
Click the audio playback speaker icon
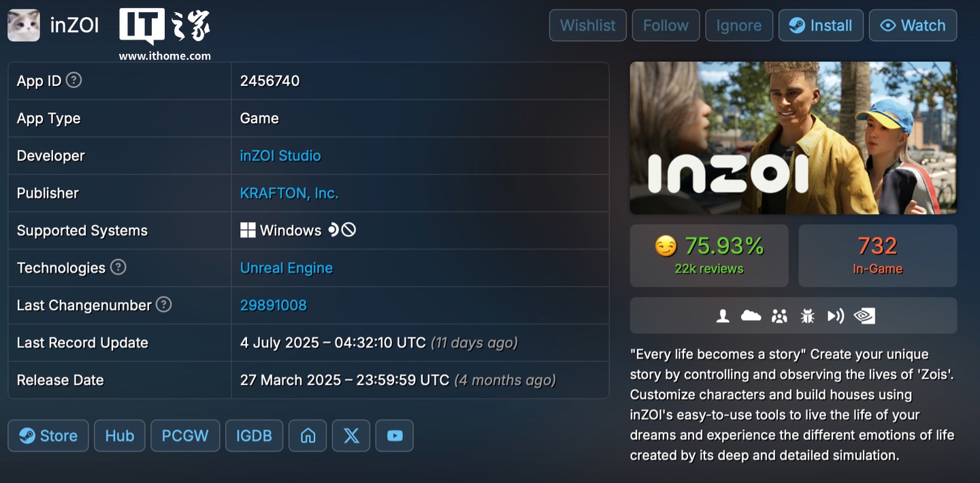point(836,315)
